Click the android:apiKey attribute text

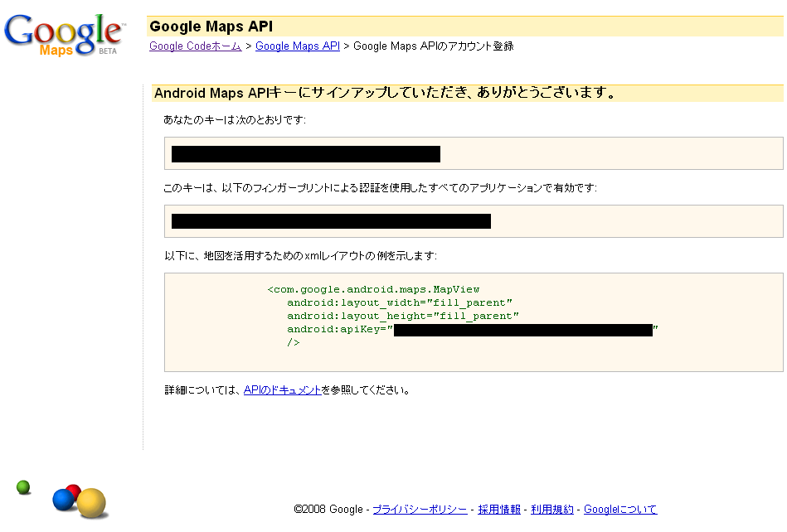(340, 330)
